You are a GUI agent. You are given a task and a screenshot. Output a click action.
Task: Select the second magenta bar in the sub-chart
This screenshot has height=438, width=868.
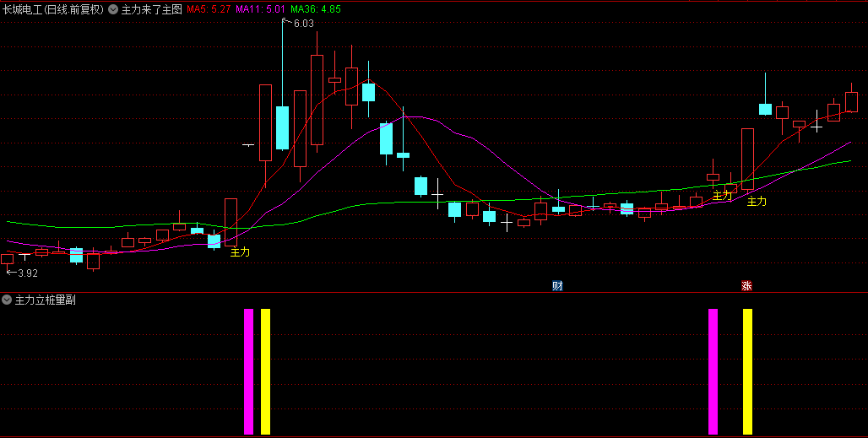tap(713, 371)
